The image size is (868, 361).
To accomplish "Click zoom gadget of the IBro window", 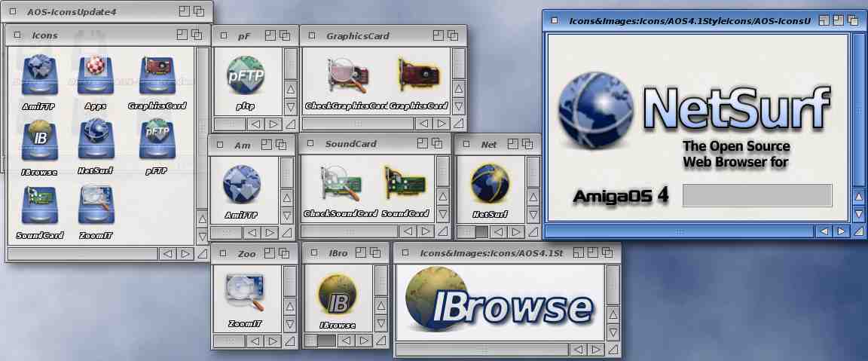I will pos(360,253).
